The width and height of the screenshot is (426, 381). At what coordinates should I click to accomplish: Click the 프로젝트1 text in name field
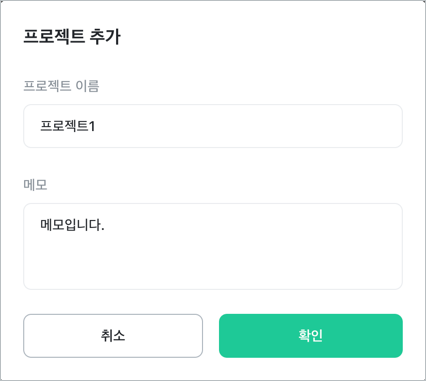68,126
